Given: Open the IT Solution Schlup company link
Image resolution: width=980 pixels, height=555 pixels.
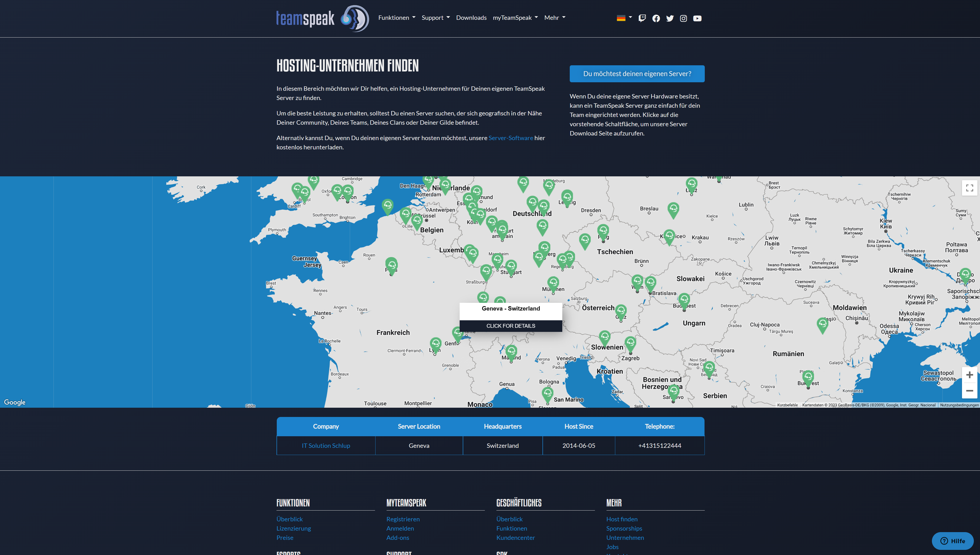Looking at the screenshot, I should click(326, 445).
